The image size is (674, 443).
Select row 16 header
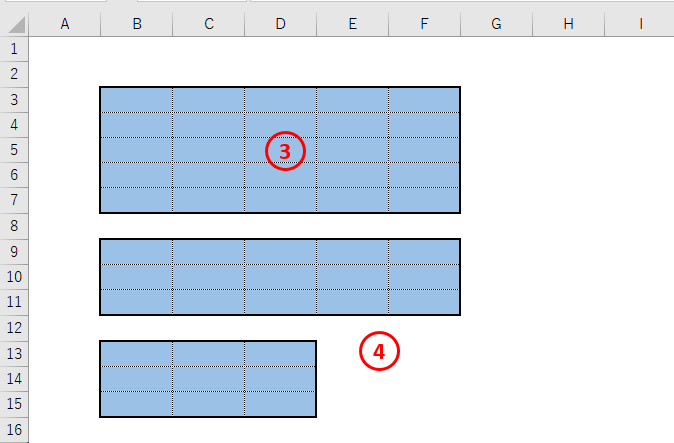click(x=14, y=429)
